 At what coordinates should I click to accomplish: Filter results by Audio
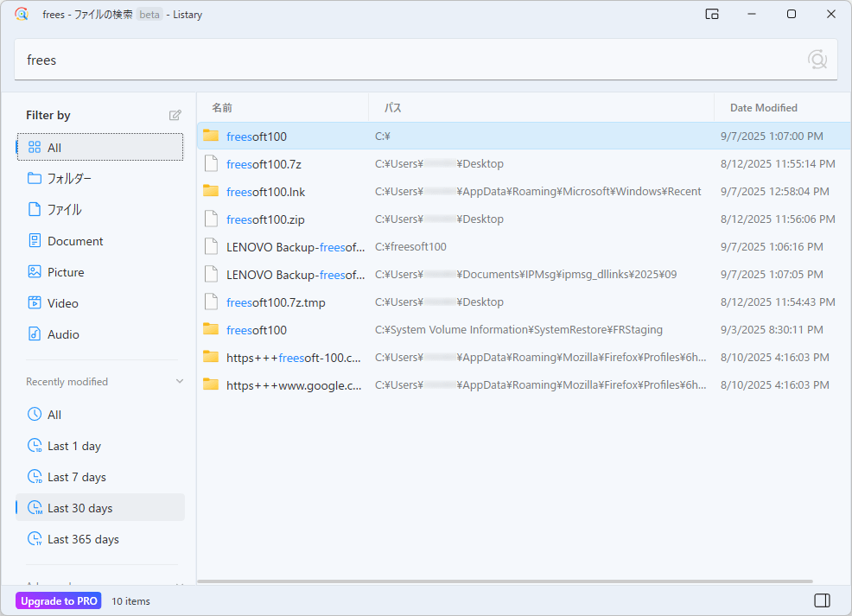tap(100, 334)
